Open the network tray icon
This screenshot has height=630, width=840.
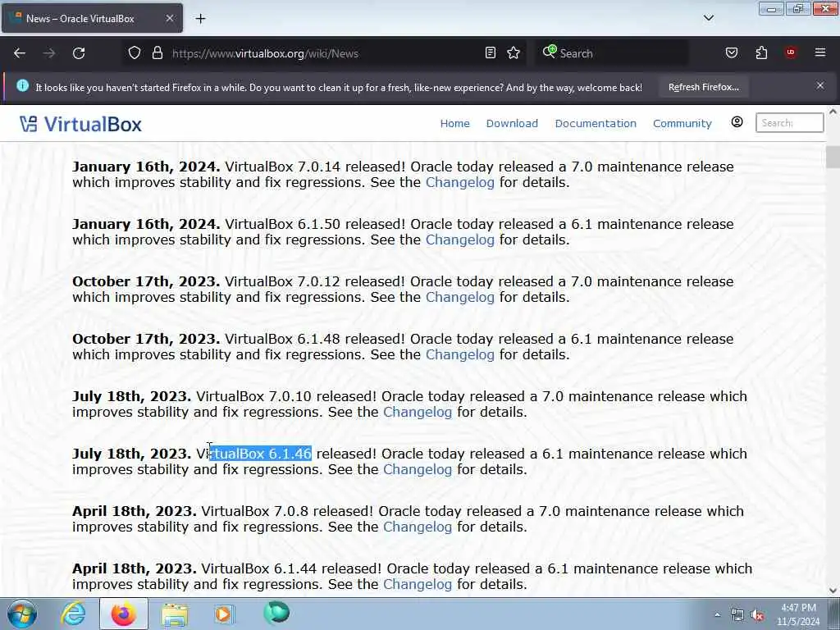coord(737,615)
